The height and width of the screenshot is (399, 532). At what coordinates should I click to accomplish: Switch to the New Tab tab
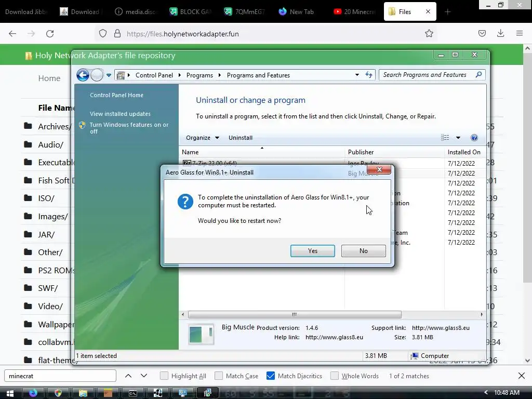296,11
